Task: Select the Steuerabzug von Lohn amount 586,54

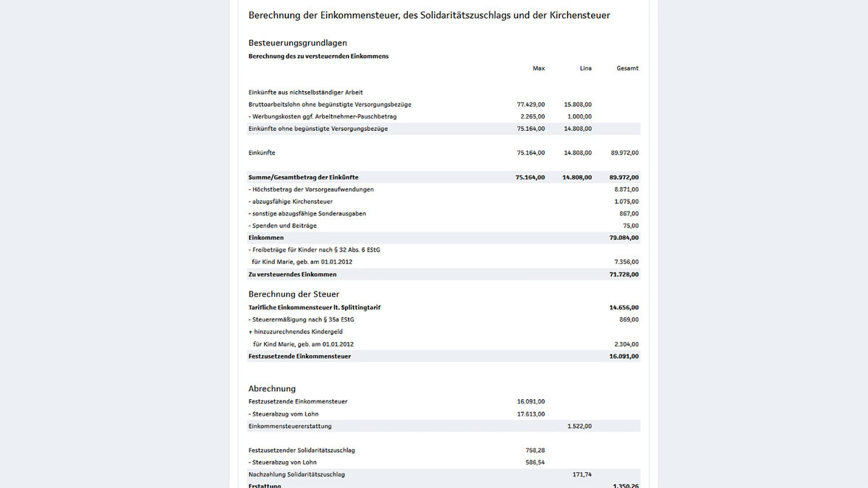Action: click(536, 462)
